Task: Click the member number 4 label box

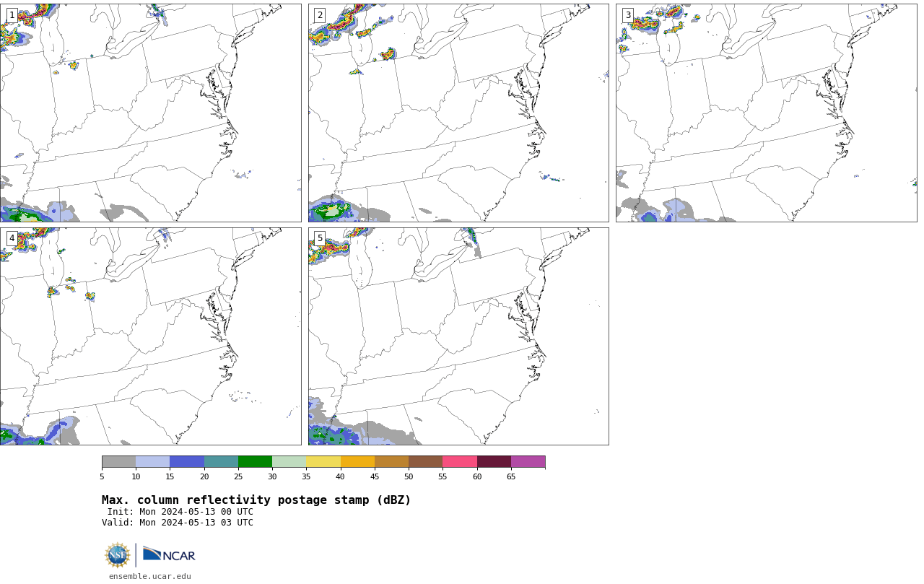Action: [x=12, y=238]
